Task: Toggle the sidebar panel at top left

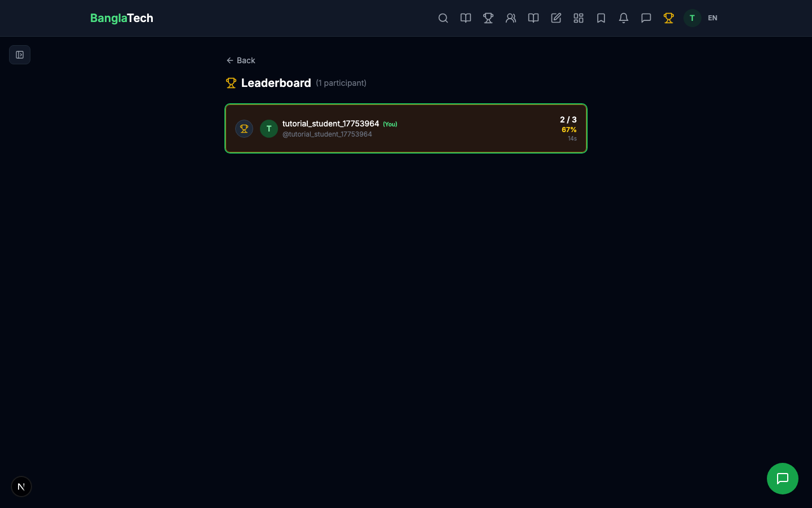Action: pyautogui.click(x=20, y=55)
